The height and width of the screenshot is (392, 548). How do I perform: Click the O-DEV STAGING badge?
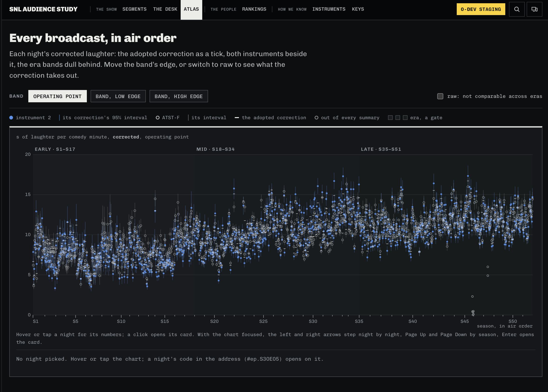[x=481, y=9]
